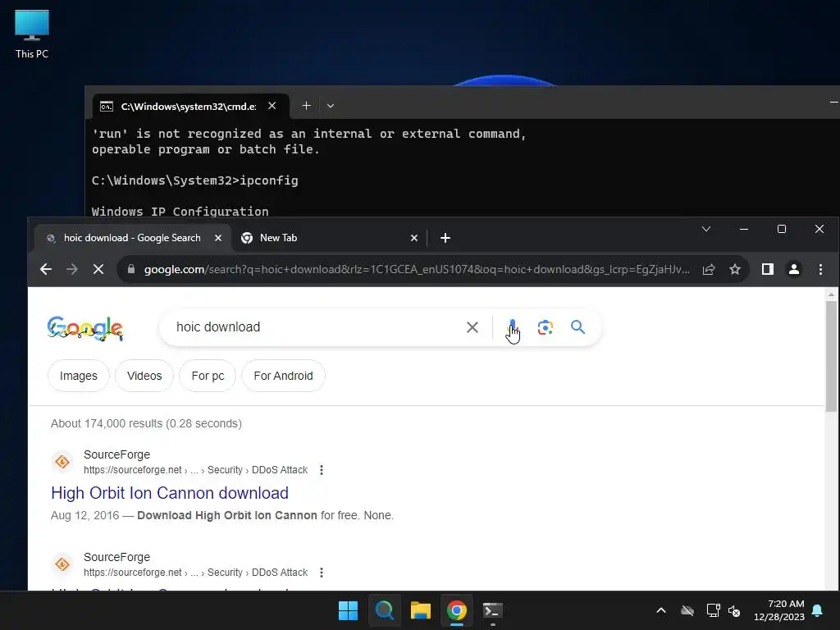Close the hoic download tab
The height and width of the screenshot is (630, 840).
(x=218, y=238)
